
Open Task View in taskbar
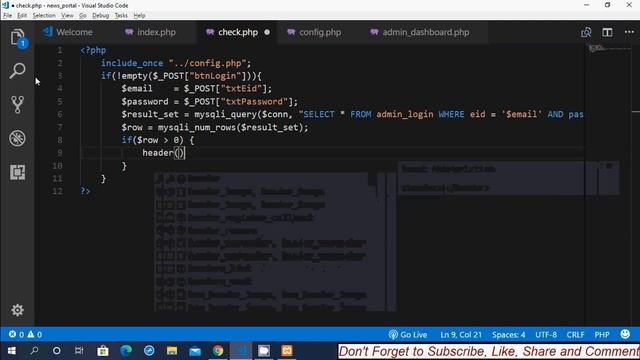79,351
